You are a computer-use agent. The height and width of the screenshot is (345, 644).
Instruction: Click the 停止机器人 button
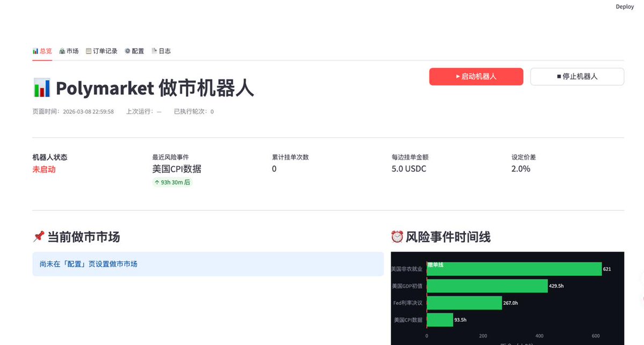click(x=577, y=77)
